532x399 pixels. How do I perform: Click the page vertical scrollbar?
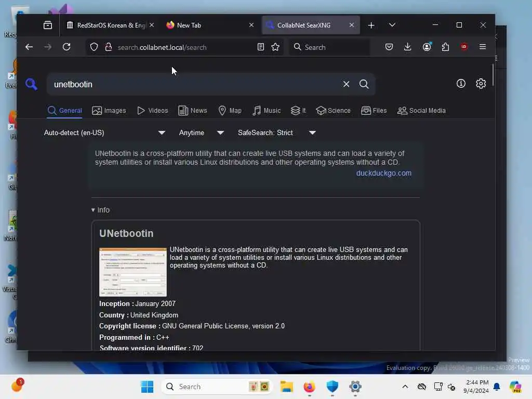click(x=493, y=75)
